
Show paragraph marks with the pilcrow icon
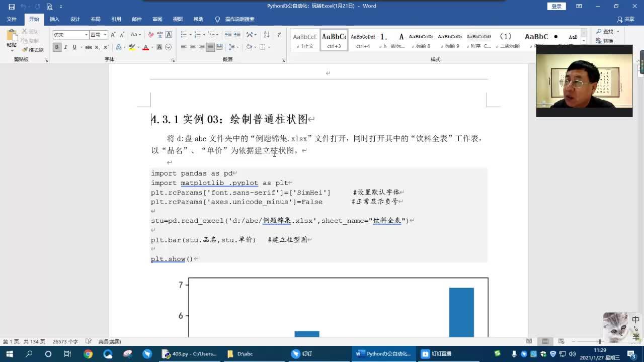pos(278,35)
